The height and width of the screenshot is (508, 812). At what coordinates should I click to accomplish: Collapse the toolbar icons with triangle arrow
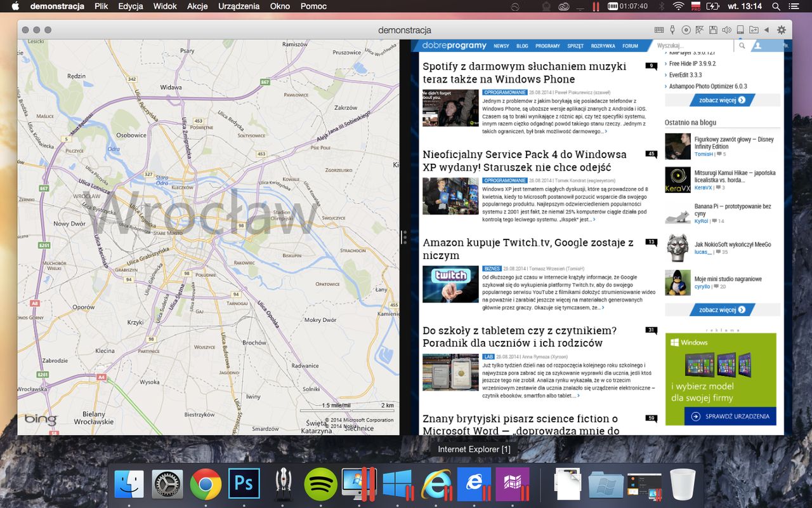click(766, 30)
